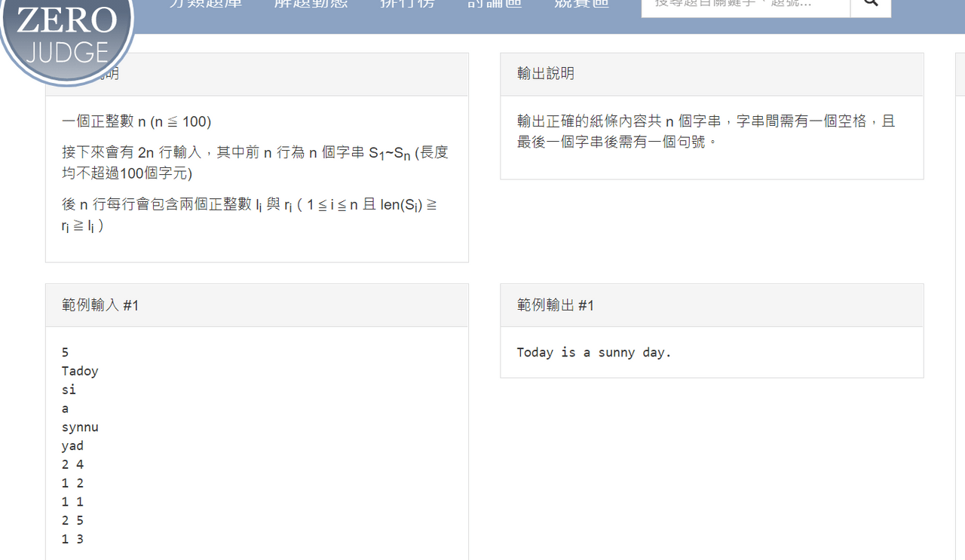Visit the 討論區 section
This screenshot has width=965, height=560.
[x=494, y=5]
